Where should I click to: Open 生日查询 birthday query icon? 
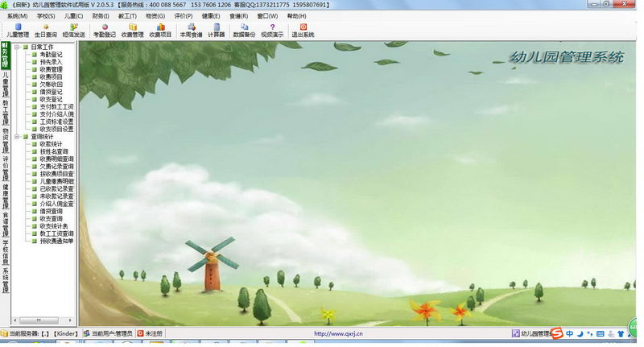coord(46,31)
